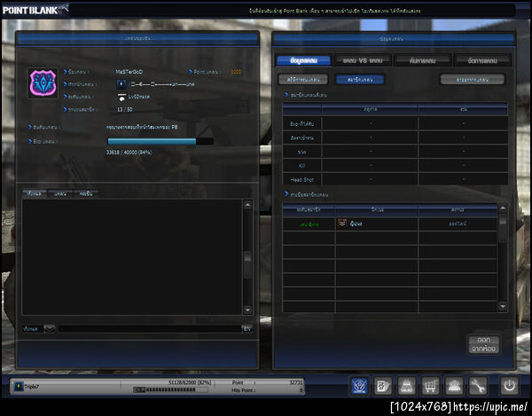Viewport: 532px width, 416px height.
Task: Select the second chat tab
Action: (x=60, y=193)
